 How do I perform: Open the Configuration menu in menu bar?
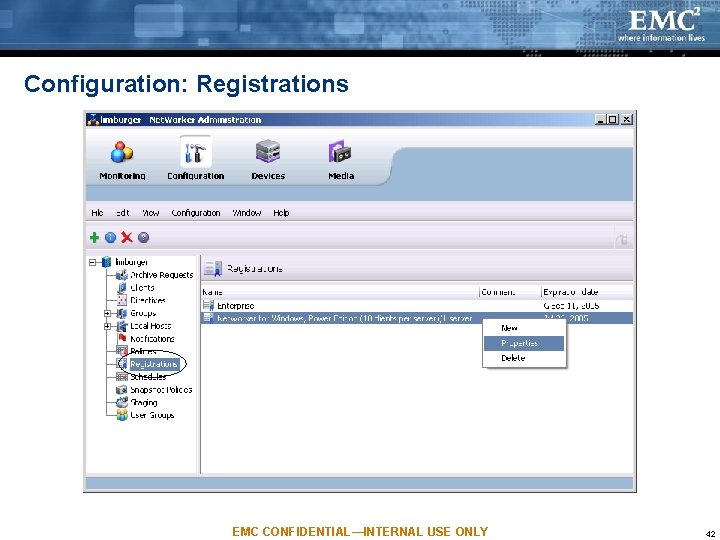click(196, 213)
